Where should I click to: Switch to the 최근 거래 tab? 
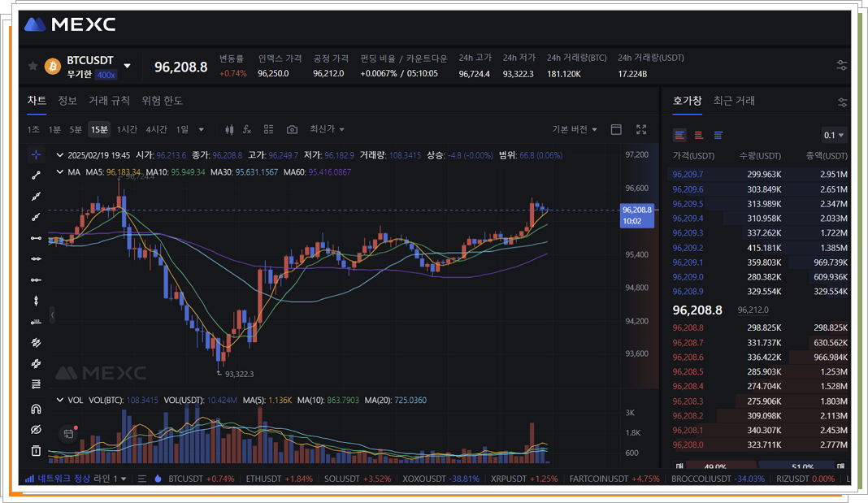pyautogui.click(x=734, y=101)
